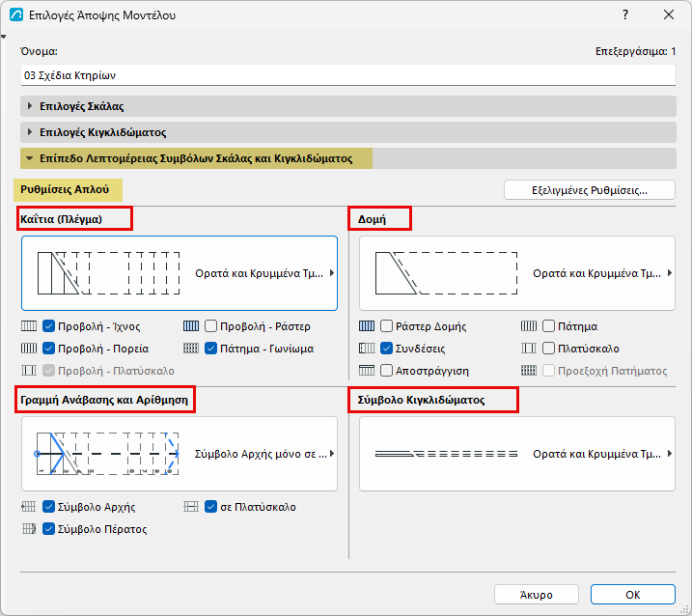Click the Επεξεργάσιμα: 1 text
The image size is (692, 616).
tap(635, 51)
